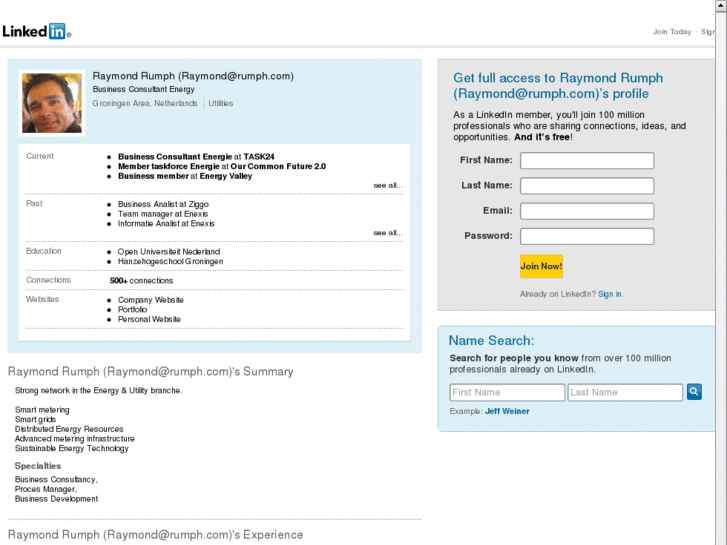Image resolution: width=727 pixels, height=545 pixels.
Task: Click Raymond Rumph's Summary heading
Action: (x=151, y=372)
